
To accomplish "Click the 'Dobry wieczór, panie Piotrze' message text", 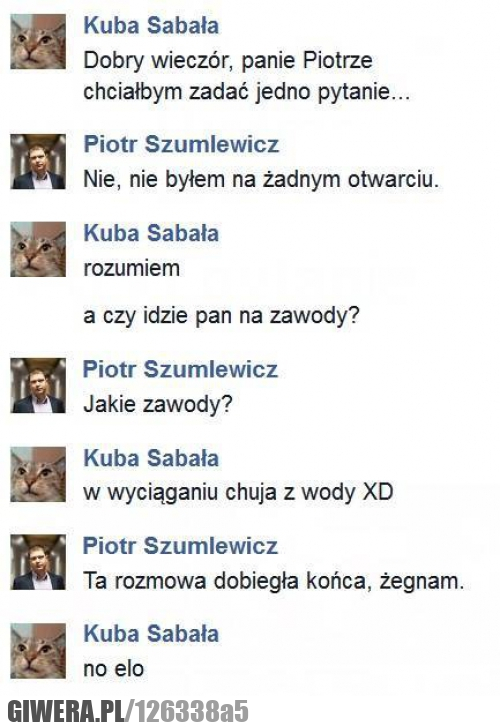I will (x=228, y=61).
